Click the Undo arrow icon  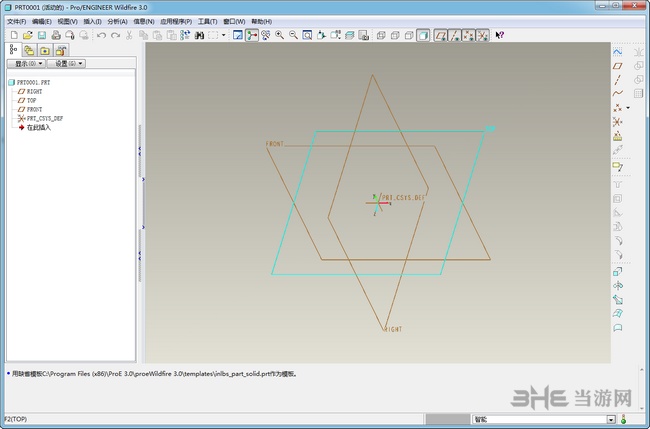tap(101, 35)
